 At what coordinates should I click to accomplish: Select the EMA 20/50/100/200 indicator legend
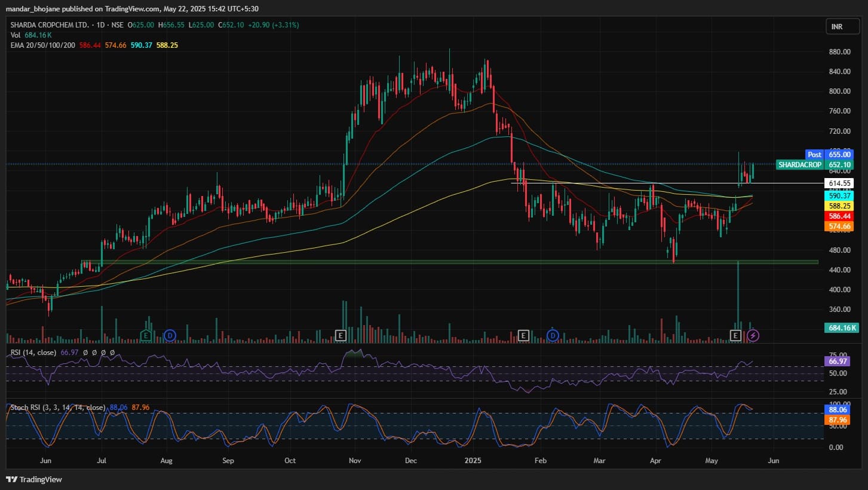coord(43,45)
